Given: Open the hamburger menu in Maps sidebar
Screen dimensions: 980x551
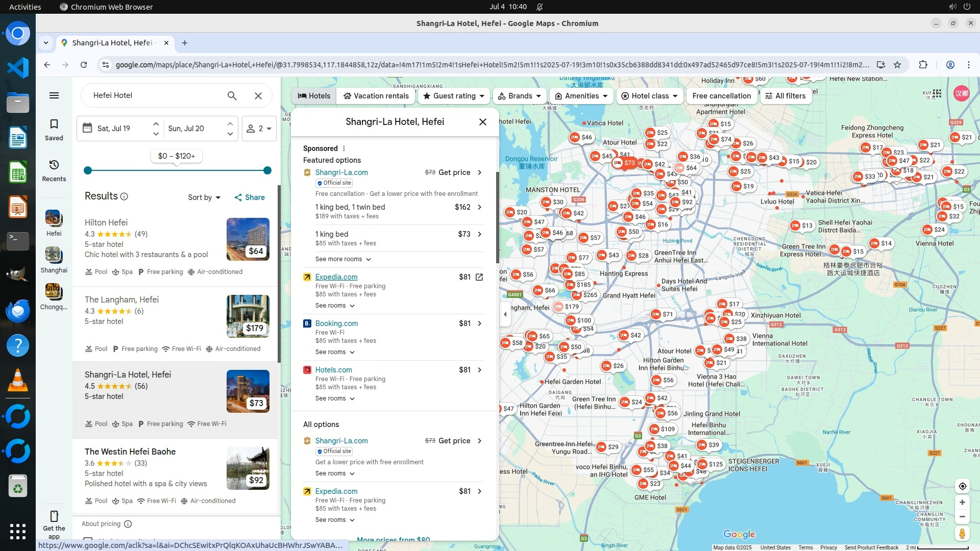Looking at the screenshot, I should click(x=54, y=95).
